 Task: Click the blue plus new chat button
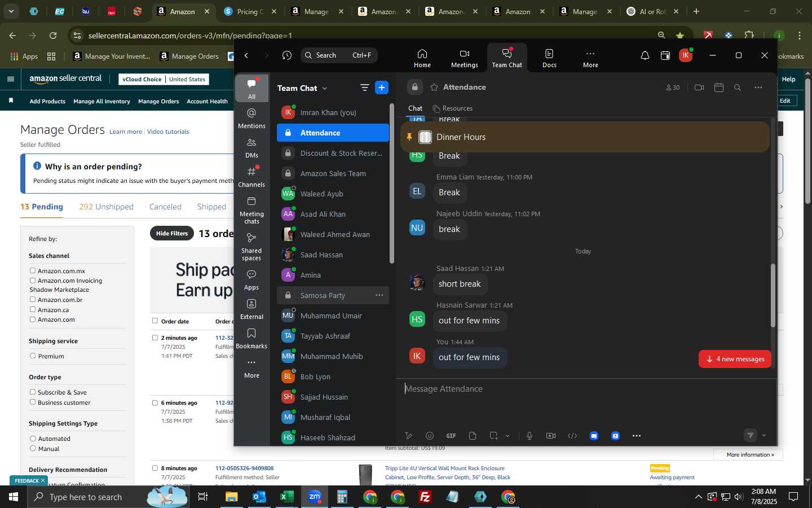click(382, 87)
